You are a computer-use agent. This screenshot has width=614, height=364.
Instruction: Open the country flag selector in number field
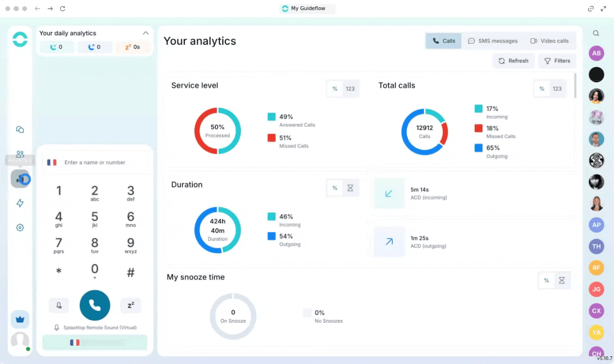point(52,163)
